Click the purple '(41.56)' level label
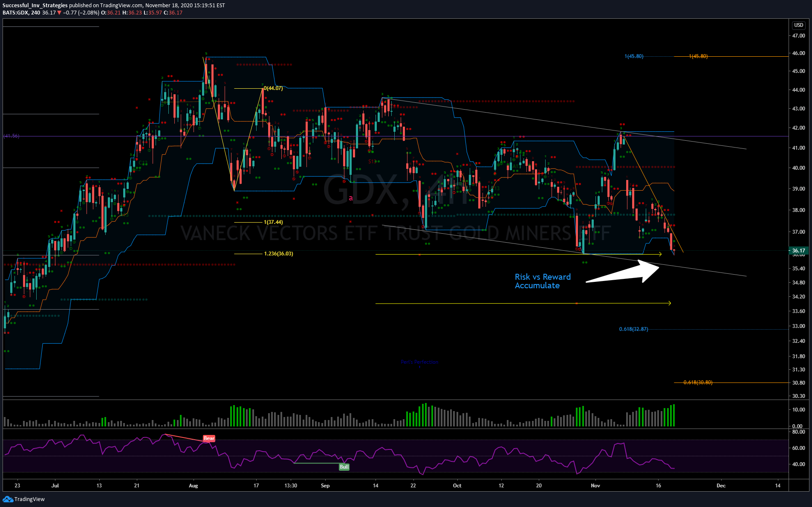 (11, 136)
